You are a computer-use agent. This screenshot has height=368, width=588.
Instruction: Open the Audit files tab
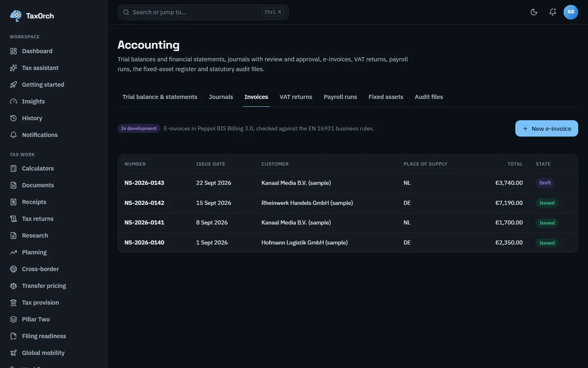tap(429, 97)
